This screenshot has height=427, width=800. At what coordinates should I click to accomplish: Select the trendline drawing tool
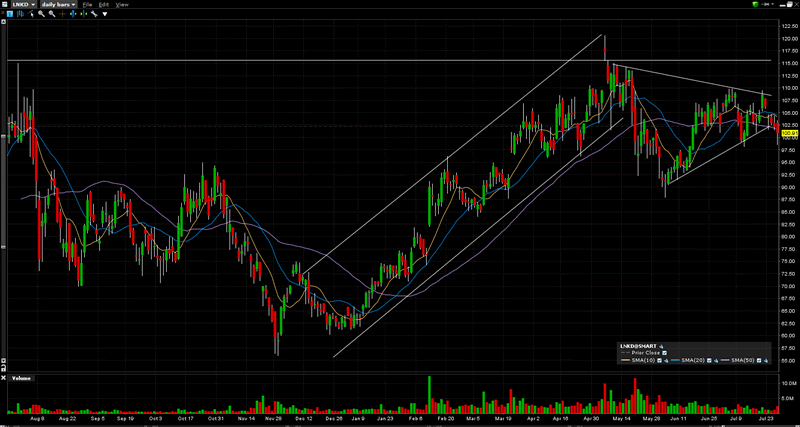pos(31,14)
